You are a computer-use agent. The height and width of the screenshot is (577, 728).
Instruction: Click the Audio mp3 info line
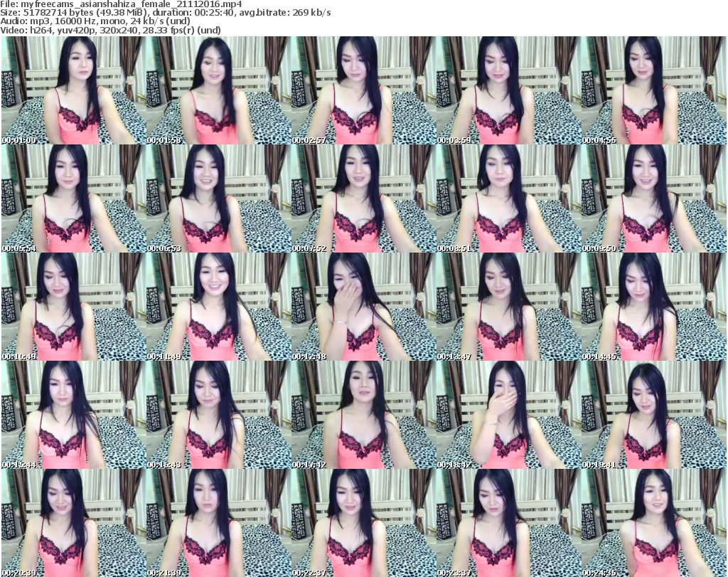(95, 21)
